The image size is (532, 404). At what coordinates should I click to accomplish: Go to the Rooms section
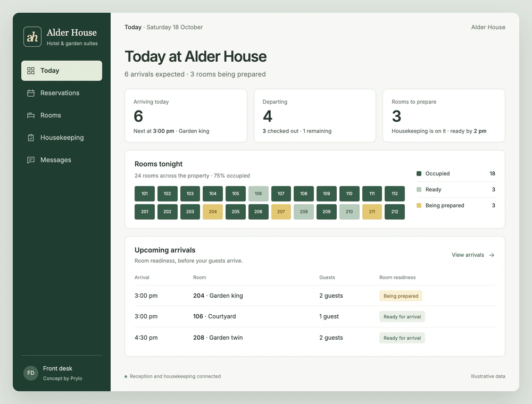click(x=61, y=115)
